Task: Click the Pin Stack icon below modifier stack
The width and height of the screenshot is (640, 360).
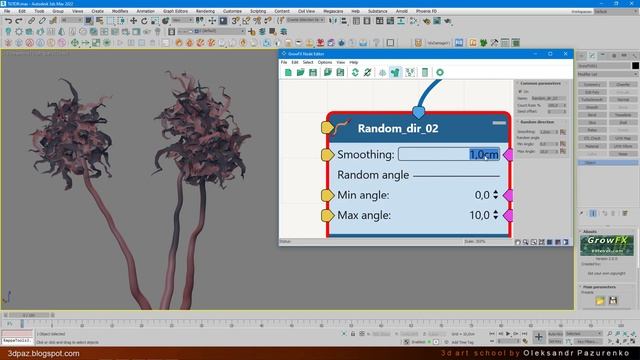Action: click(582, 213)
